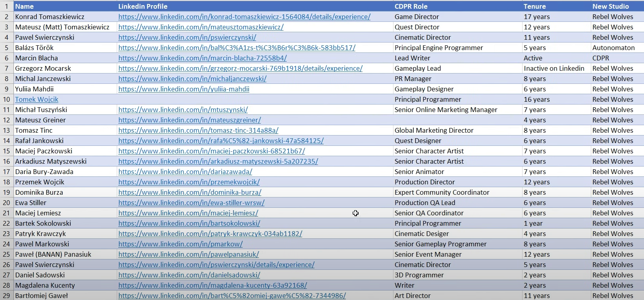Select the CDPR studio cell
This screenshot has height=300, width=644.
(x=617, y=58)
